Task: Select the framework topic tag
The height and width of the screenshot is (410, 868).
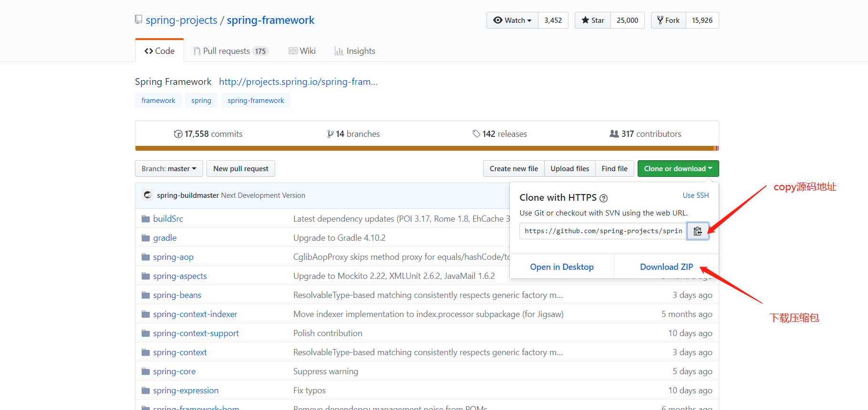Action: [x=158, y=101]
